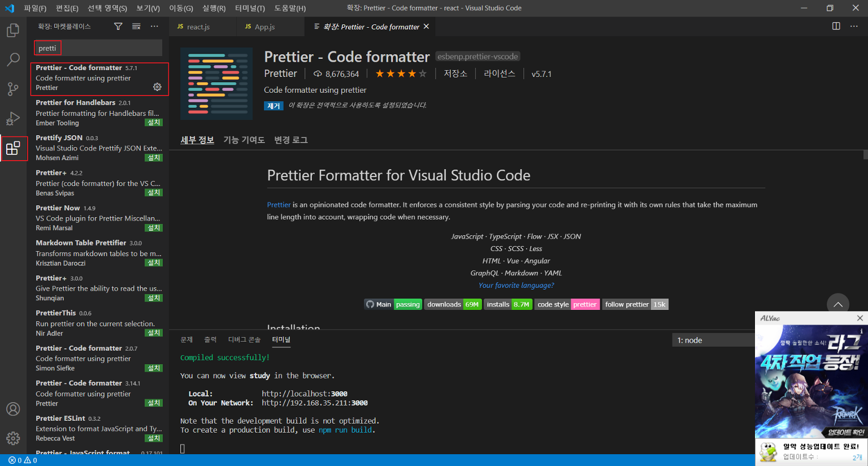Install the PrettierThis extension

154,333
